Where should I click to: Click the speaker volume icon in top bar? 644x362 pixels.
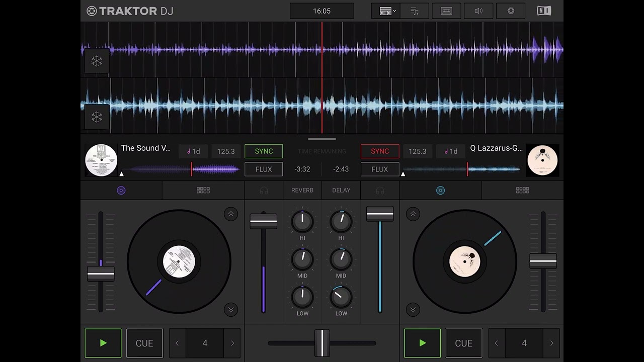tap(478, 11)
